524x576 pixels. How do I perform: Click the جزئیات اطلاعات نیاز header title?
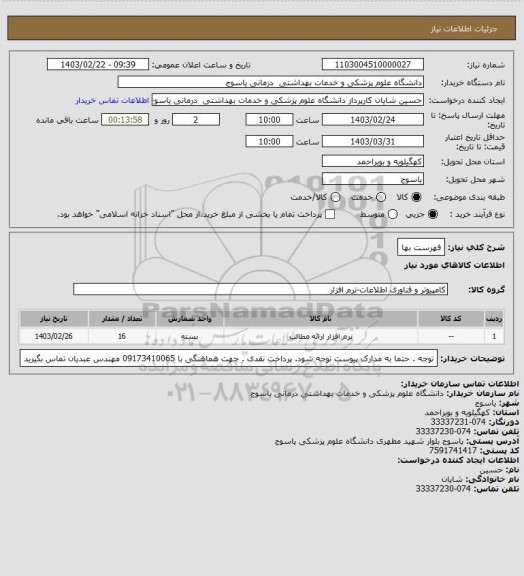(464, 29)
